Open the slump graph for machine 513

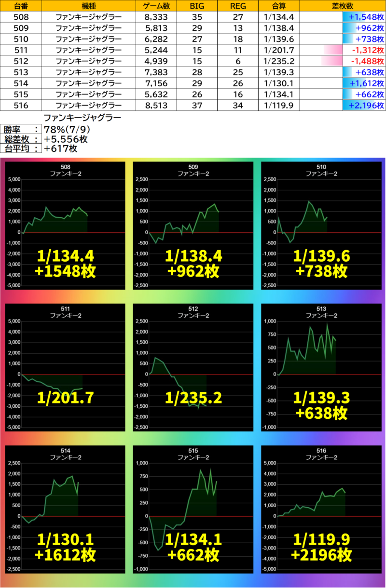pyautogui.click(x=321, y=368)
